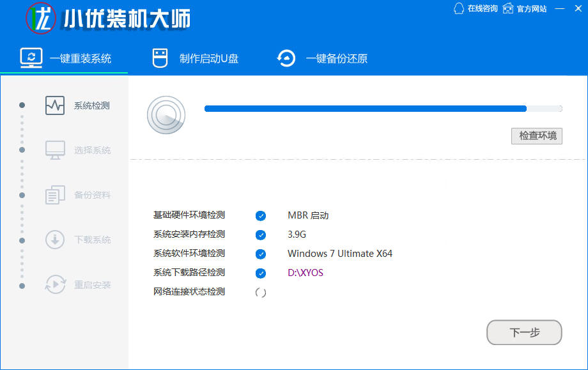This screenshot has width=588, height=370.
Task: Click the detection progress bar
Action: (383, 109)
